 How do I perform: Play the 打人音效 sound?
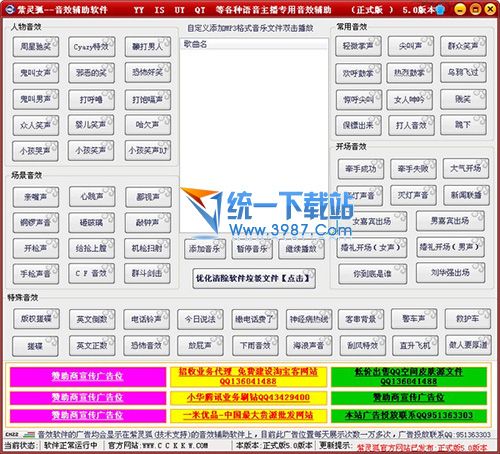(411, 125)
